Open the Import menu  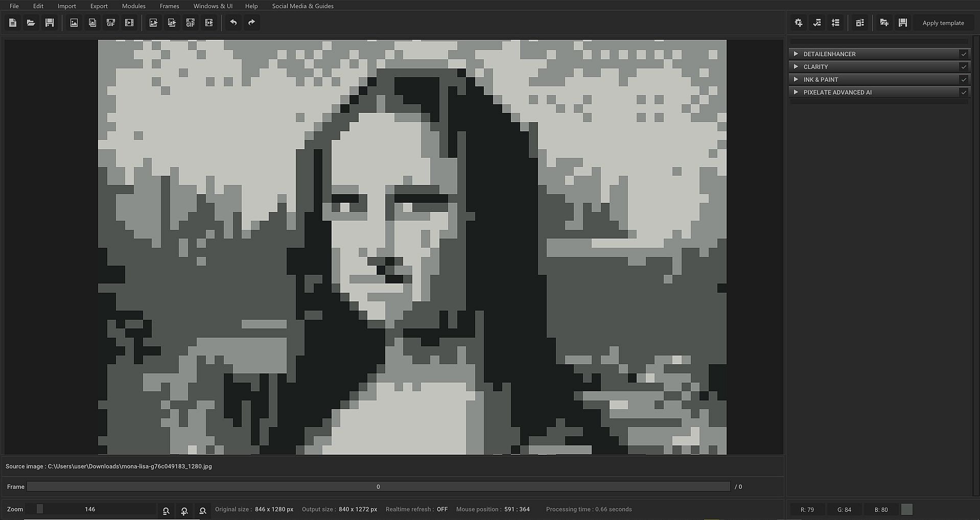point(67,6)
